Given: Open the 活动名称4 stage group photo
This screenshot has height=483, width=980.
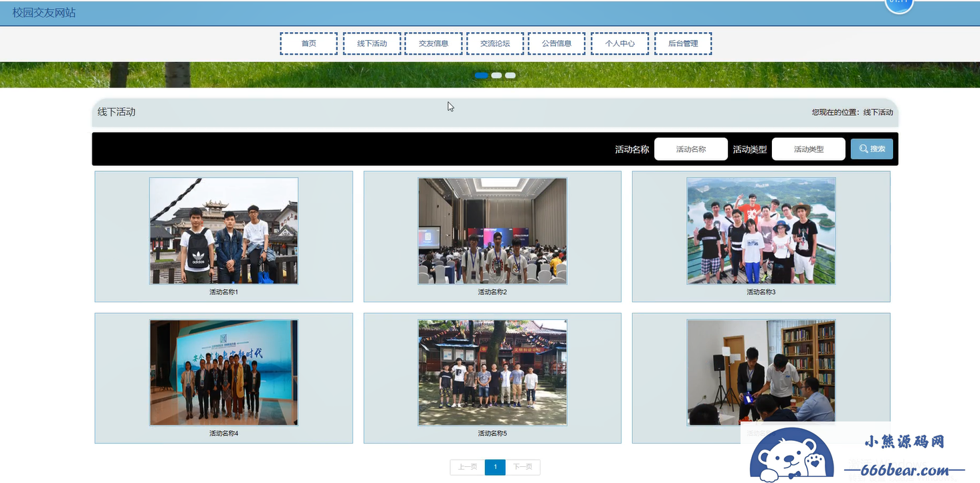Looking at the screenshot, I should 223,372.
